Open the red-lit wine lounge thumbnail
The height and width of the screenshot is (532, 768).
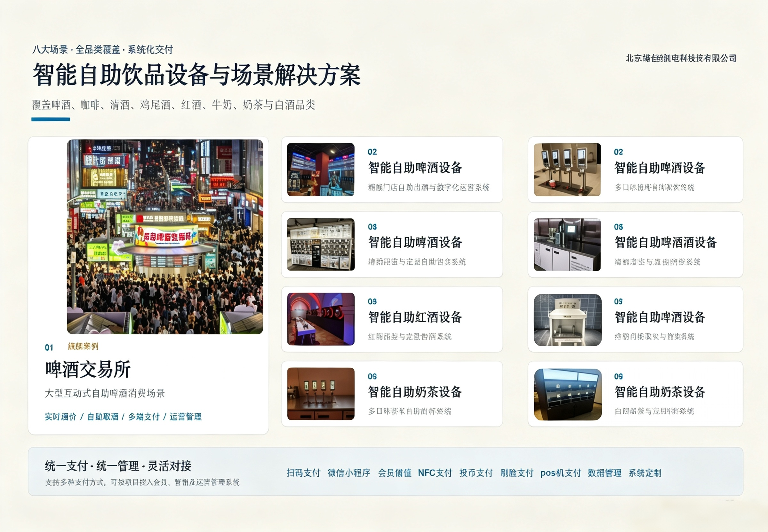point(321,319)
